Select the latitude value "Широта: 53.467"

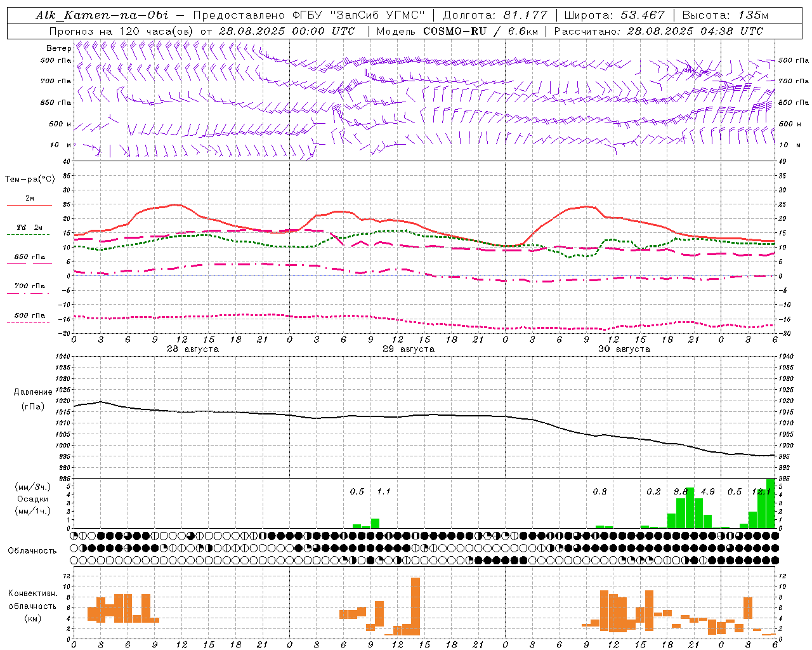(614, 15)
